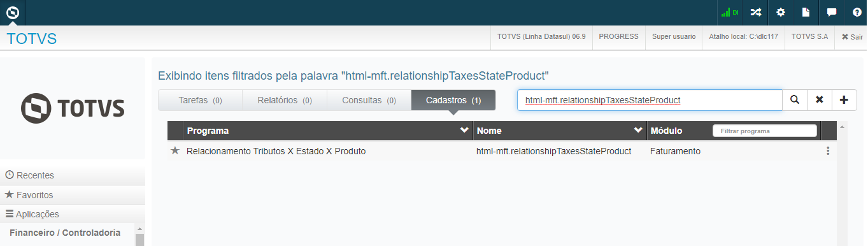This screenshot has height=246, width=868.
Task: Clear the search with the X button
Action: (x=820, y=100)
